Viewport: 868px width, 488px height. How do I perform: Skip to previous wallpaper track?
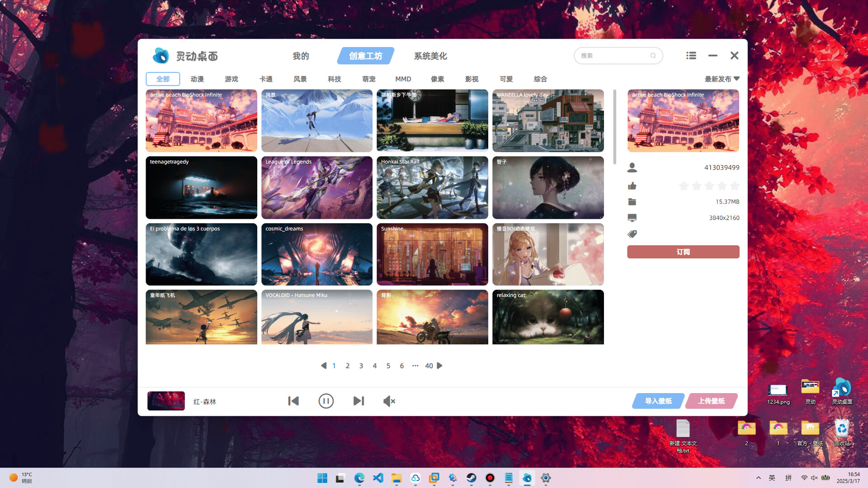click(x=293, y=401)
